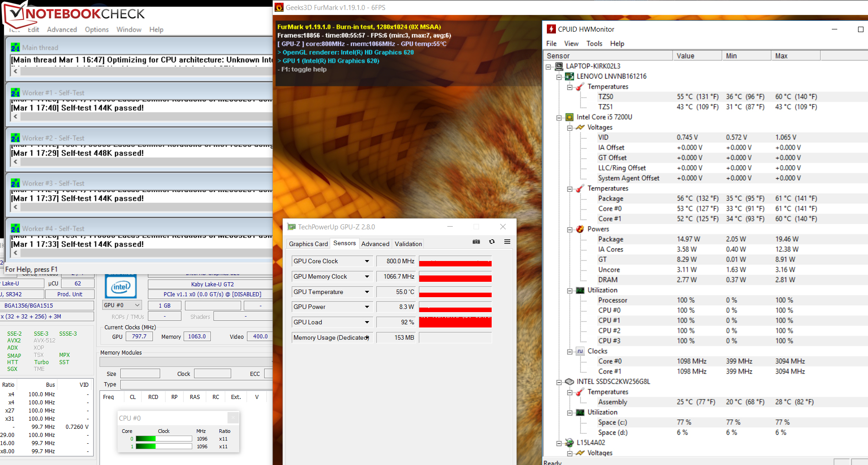The width and height of the screenshot is (868, 465).
Task: Collapse the LENOVO LNVNB161216 tree node
Action: click(559, 77)
